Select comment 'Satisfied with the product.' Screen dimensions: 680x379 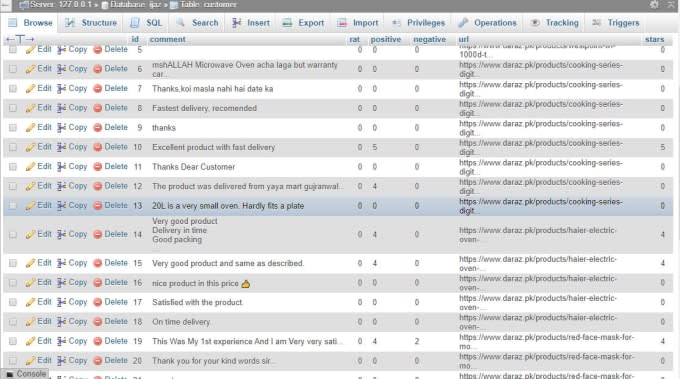[x=197, y=303]
